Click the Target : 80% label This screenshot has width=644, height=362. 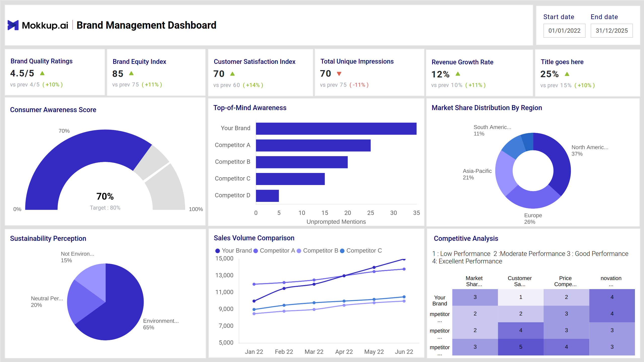click(105, 208)
